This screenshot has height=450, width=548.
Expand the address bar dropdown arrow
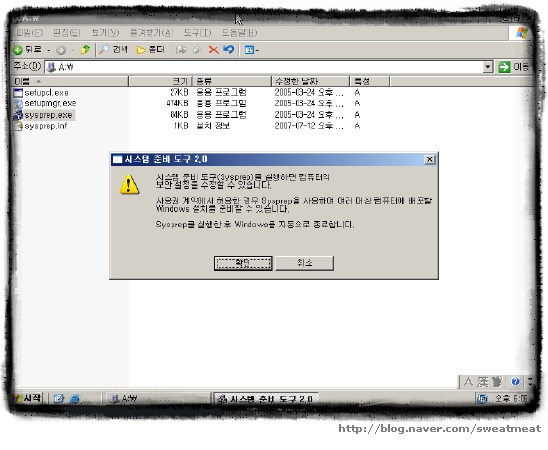click(488, 67)
